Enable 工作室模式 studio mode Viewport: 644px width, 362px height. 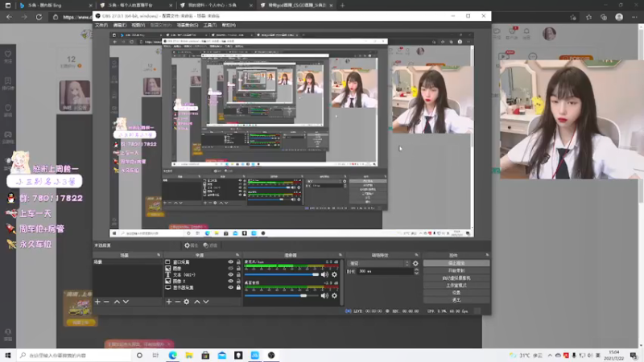coord(456,286)
